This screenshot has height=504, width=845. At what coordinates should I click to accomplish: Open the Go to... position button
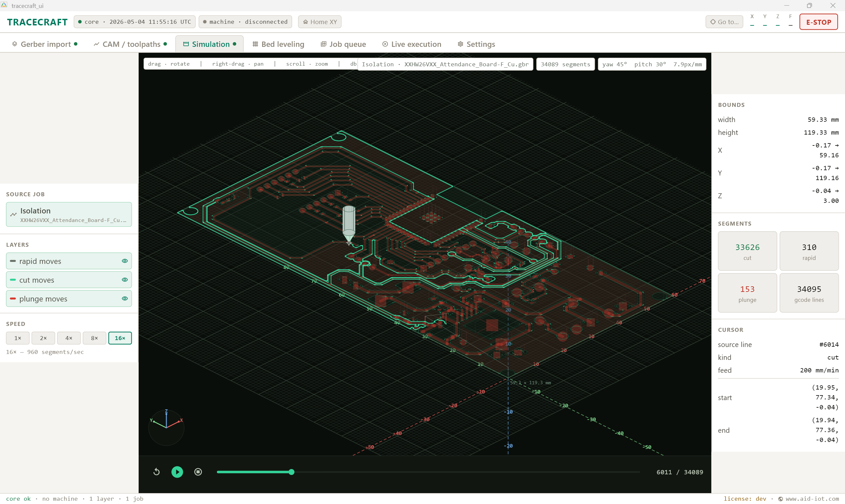click(724, 22)
